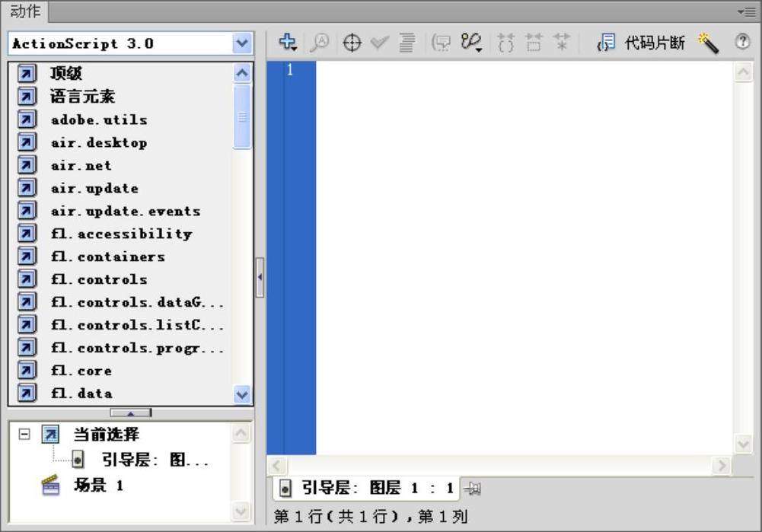Click the icon next to 顶级
The width and height of the screenshot is (762, 532).
(x=27, y=73)
